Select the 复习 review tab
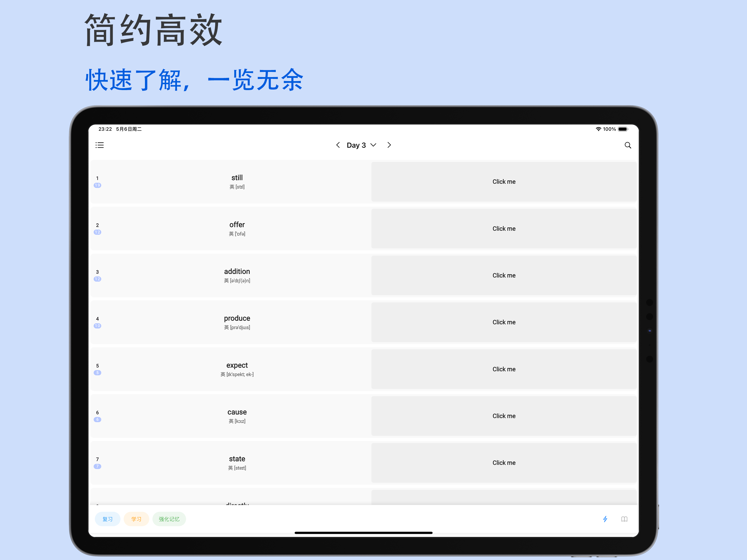The height and width of the screenshot is (560, 747). coord(107,519)
